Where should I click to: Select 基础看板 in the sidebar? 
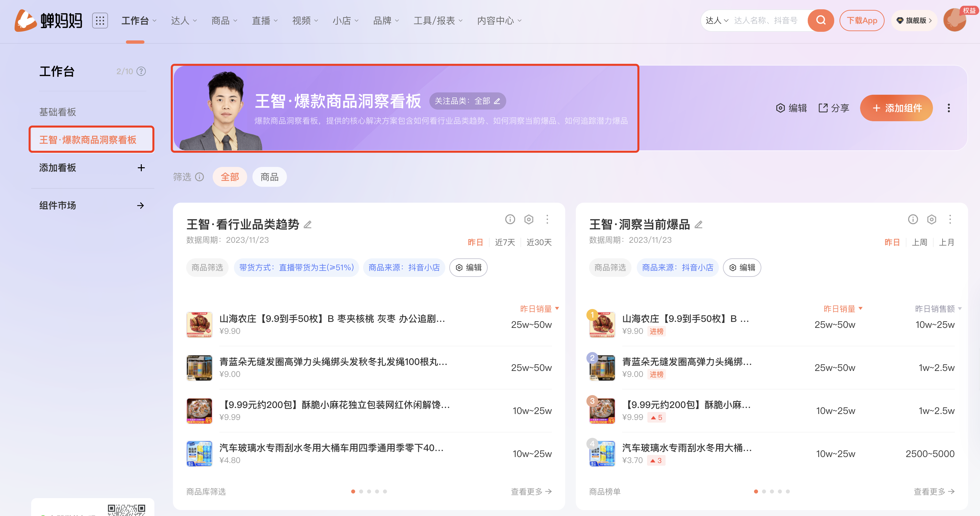pos(57,112)
